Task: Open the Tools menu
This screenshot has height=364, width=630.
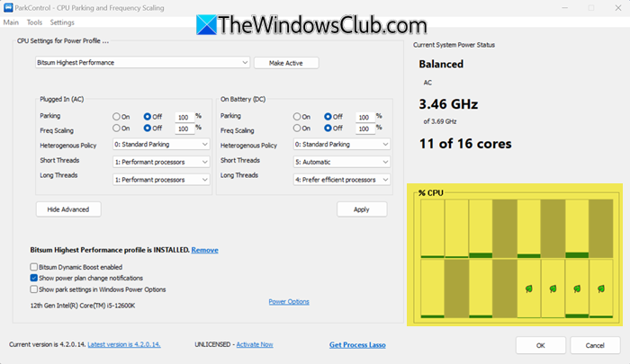Action: (x=34, y=22)
